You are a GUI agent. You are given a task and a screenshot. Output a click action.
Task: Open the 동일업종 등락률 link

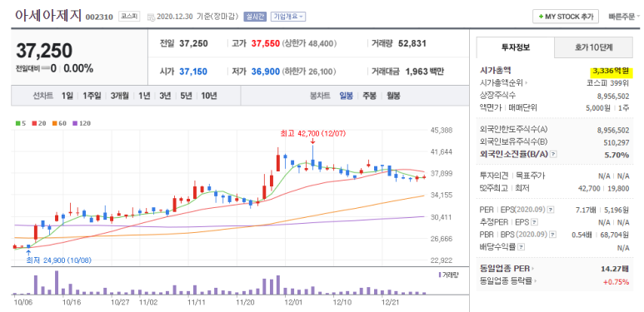[x=509, y=281]
